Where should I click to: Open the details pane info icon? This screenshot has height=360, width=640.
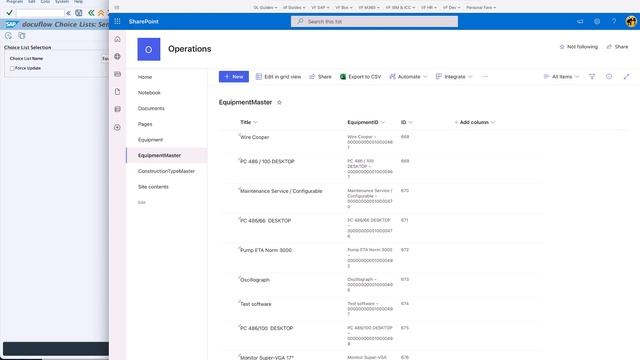tap(609, 77)
